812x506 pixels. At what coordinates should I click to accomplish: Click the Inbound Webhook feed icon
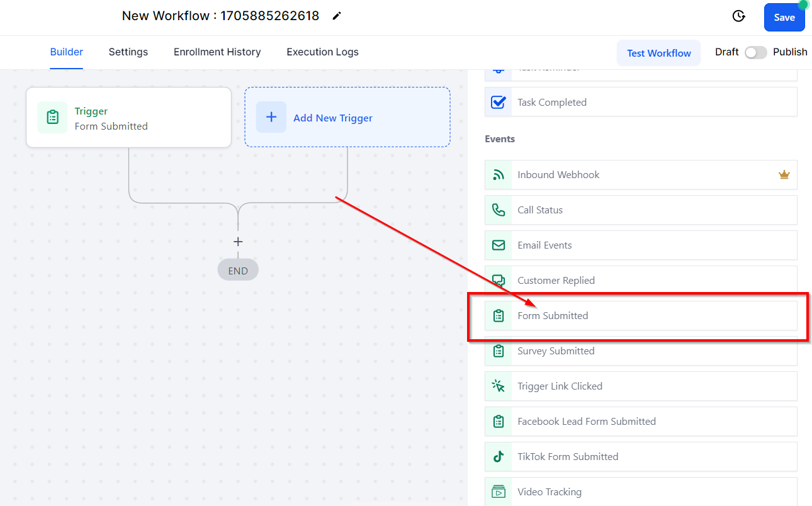pyautogui.click(x=499, y=175)
